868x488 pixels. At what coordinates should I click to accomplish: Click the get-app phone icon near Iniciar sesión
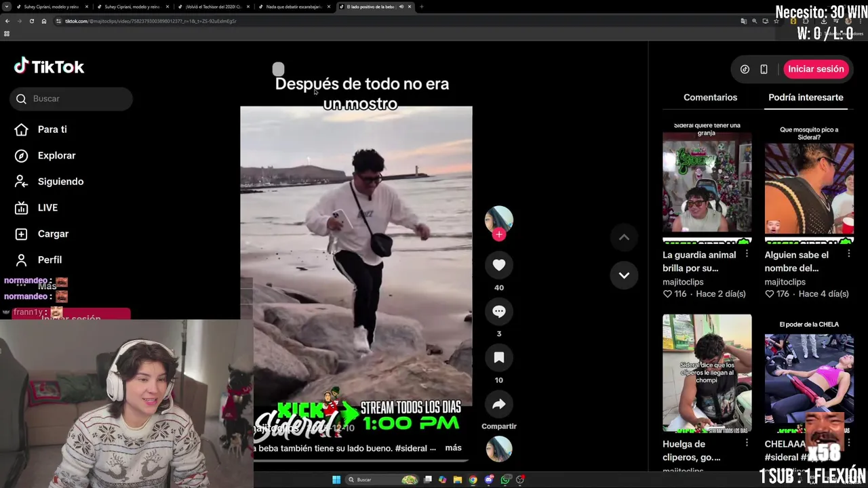point(764,69)
